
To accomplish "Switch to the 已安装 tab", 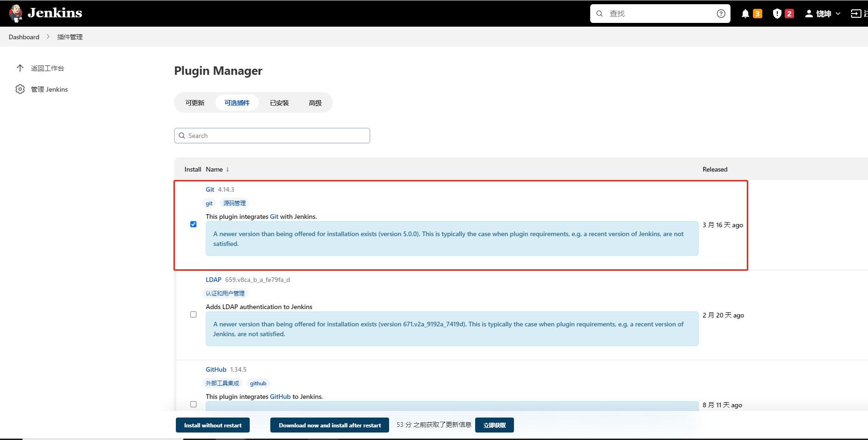I will [279, 103].
